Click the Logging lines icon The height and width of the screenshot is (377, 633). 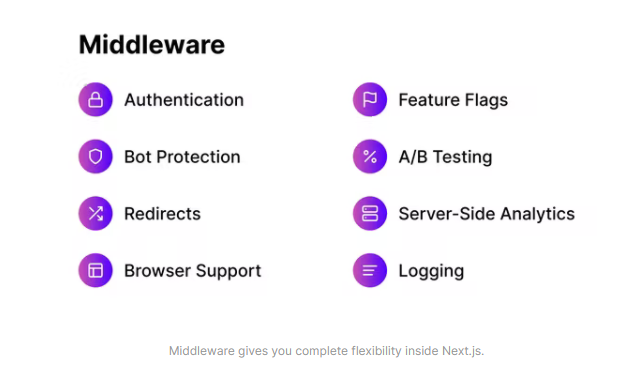point(370,270)
